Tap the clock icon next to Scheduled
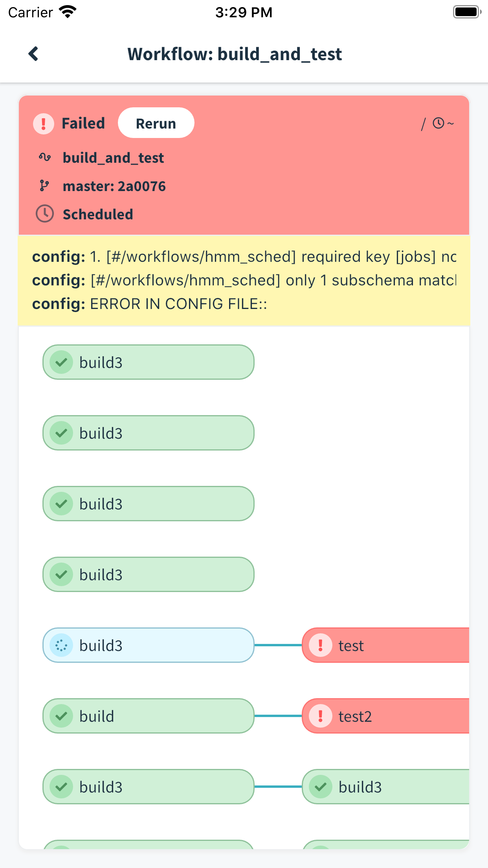Image resolution: width=488 pixels, height=868 pixels. (44, 214)
